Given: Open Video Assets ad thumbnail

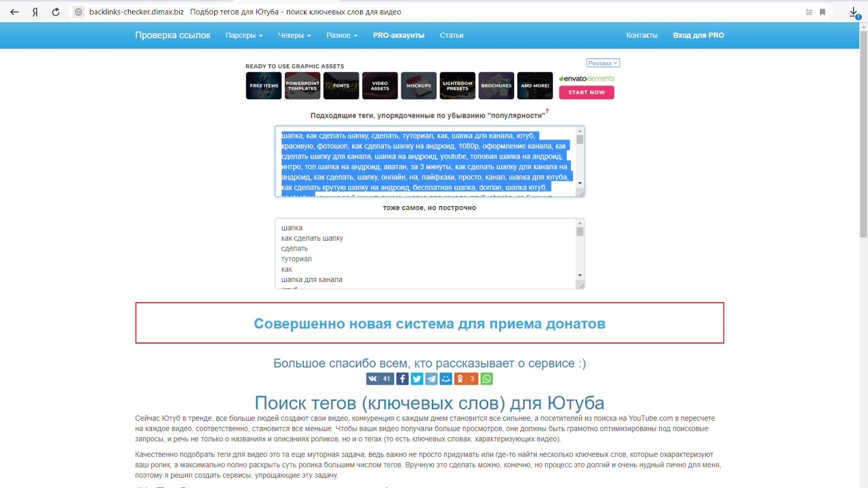Looking at the screenshot, I should click(380, 86).
